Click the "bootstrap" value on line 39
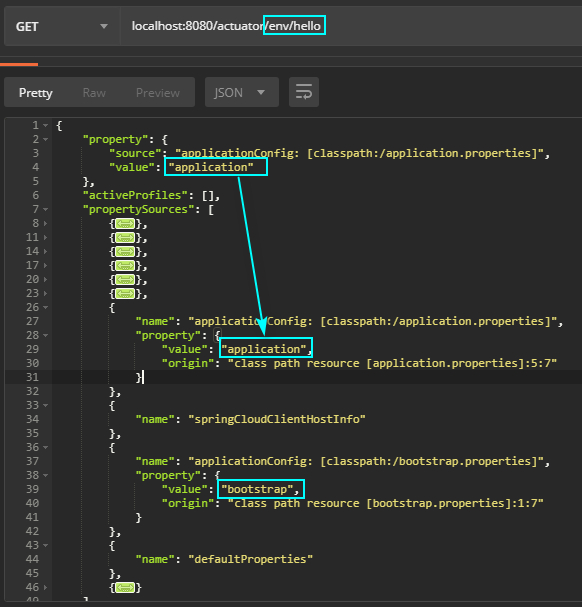 (x=257, y=489)
